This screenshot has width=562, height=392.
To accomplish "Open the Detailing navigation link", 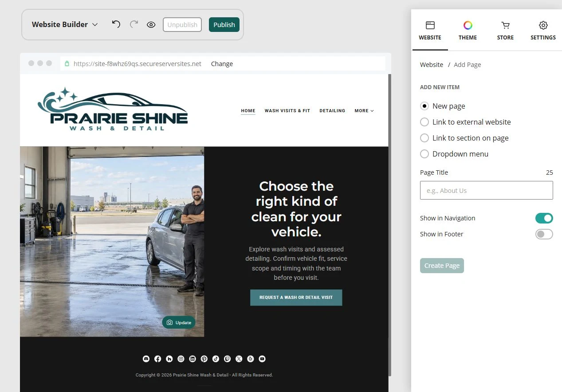I will [332, 111].
